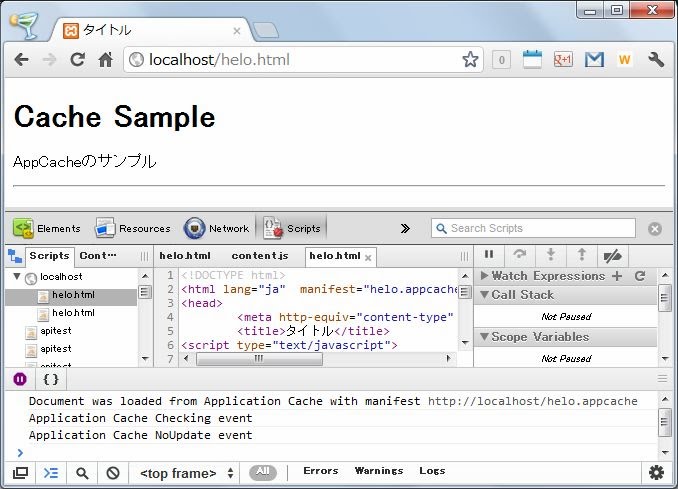Toggle deactivate all breakpoints button

pyautogui.click(x=612, y=255)
